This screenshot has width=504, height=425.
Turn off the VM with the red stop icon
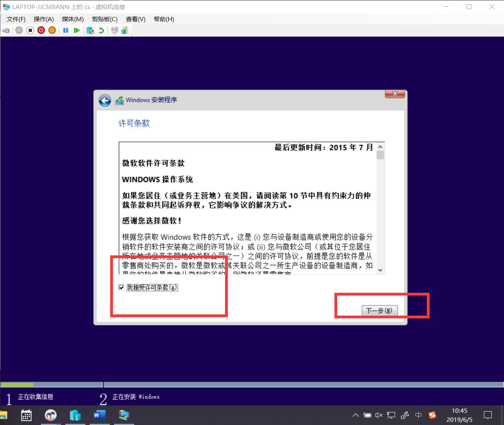coord(41,30)
